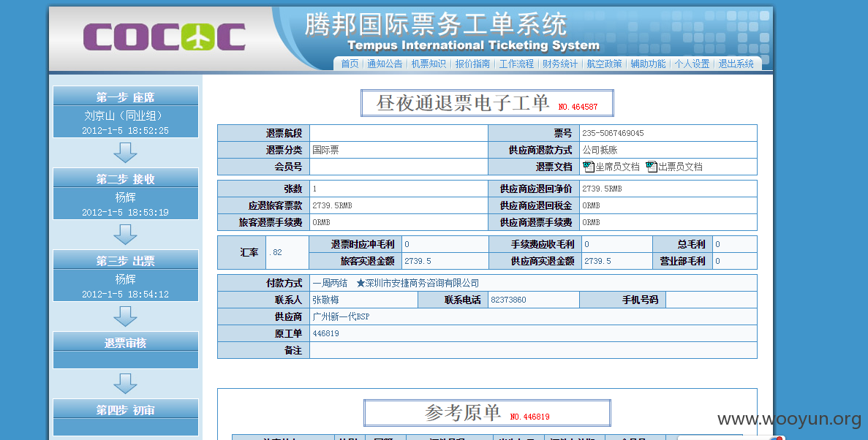Image resolution: width=868 pixels, height=440 pixels.
Task: Click the 张数 value 1
Action: pos(314,189)
